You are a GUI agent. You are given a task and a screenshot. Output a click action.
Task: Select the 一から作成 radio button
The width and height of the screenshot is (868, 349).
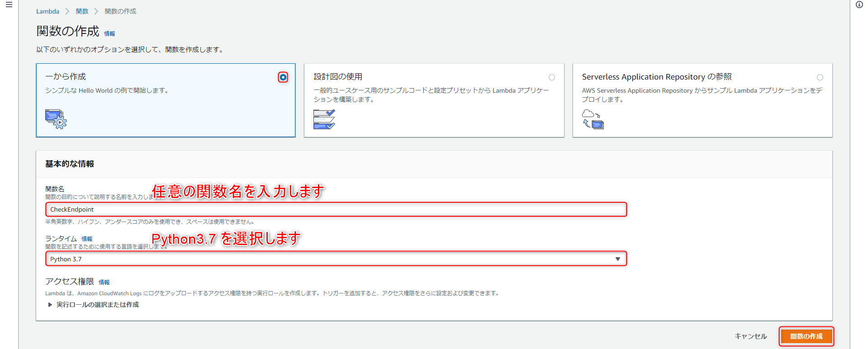283,77
